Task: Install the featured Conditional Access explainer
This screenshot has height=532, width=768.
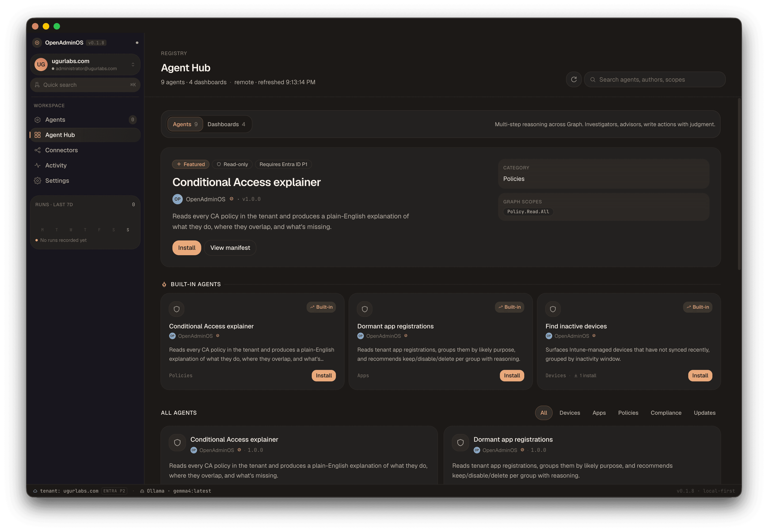Action: (187, 248)
